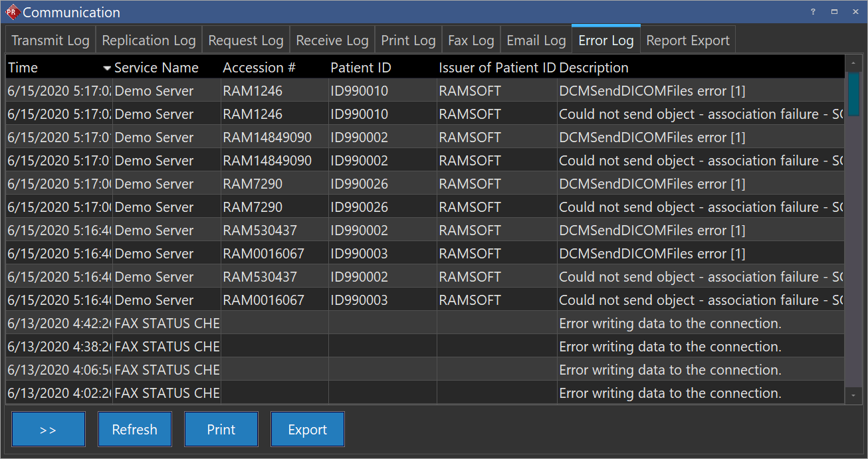Click the Refresh button
The height and width of the screenshot is (459, 868).
pyautogui.click(x=135, y=429)
